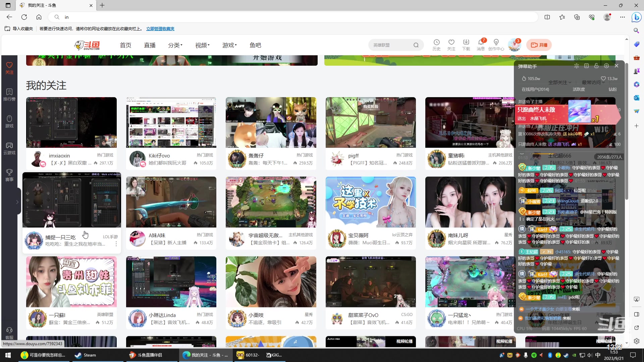Click the browser address bar
This screenshot has height=362, width=644.
pyautogui.click(x=293, y=17)
